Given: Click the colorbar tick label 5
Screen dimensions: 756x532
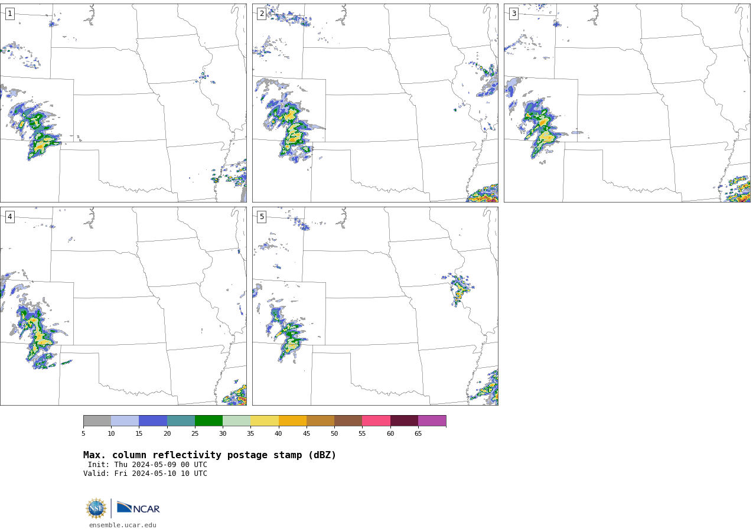Looking at the screenshot, I should coord(83,434).
